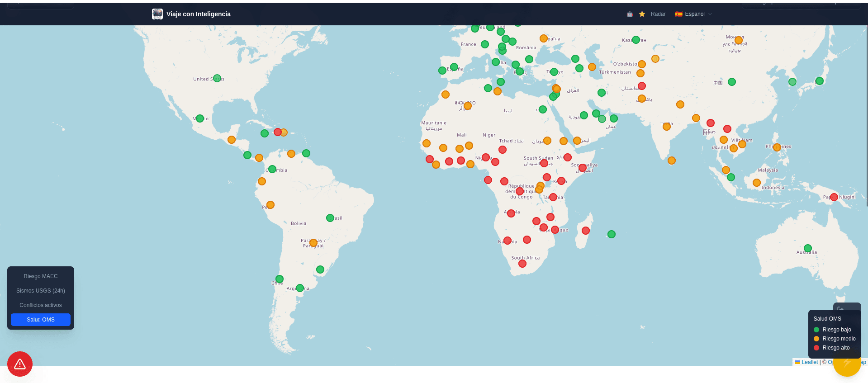Screen dimensions: 868x383
Task: Click the Mali country label on map
Action: click(462, 135)
